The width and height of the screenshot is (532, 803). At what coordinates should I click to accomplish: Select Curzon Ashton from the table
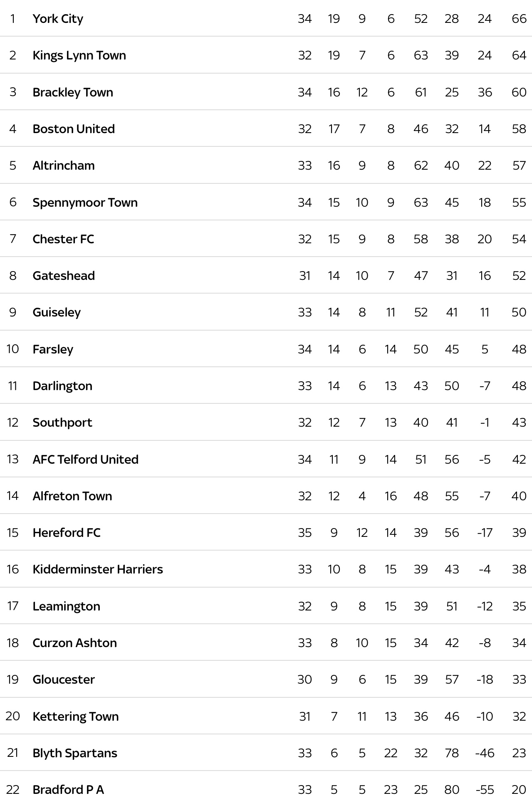[x=74, y=643]
